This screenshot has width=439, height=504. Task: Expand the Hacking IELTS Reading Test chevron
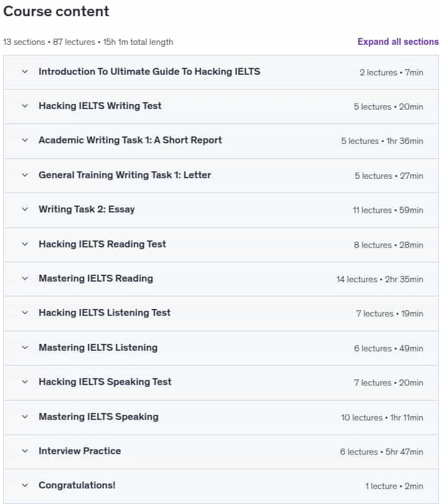25,244
